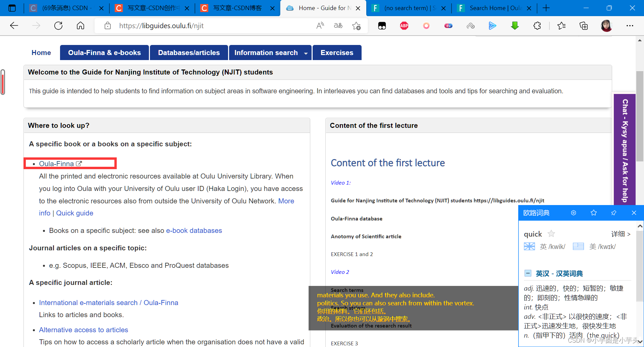The image size is (644, 347).
Task: Open the Exercises tab
Action: (337, 53)
